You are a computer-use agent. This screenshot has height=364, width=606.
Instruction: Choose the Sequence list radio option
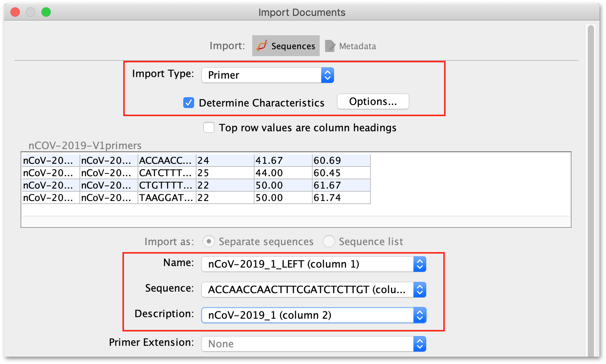coord(329,242)
